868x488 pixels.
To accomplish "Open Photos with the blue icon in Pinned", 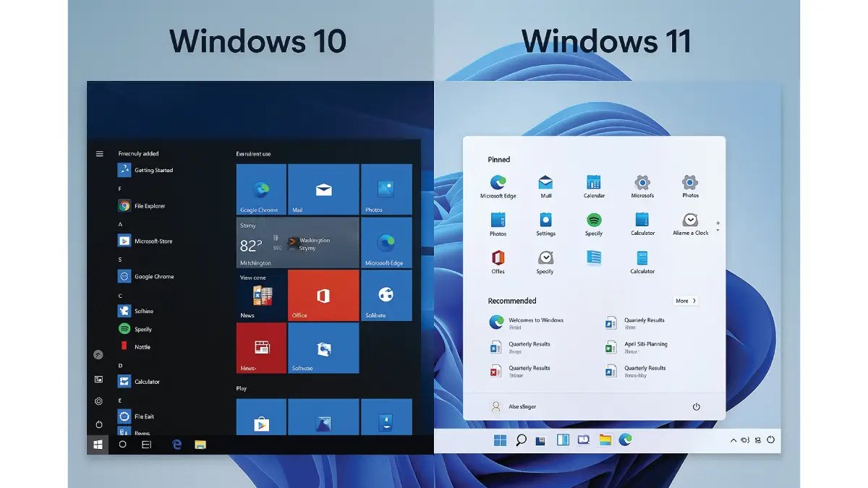I will point(498,224).
